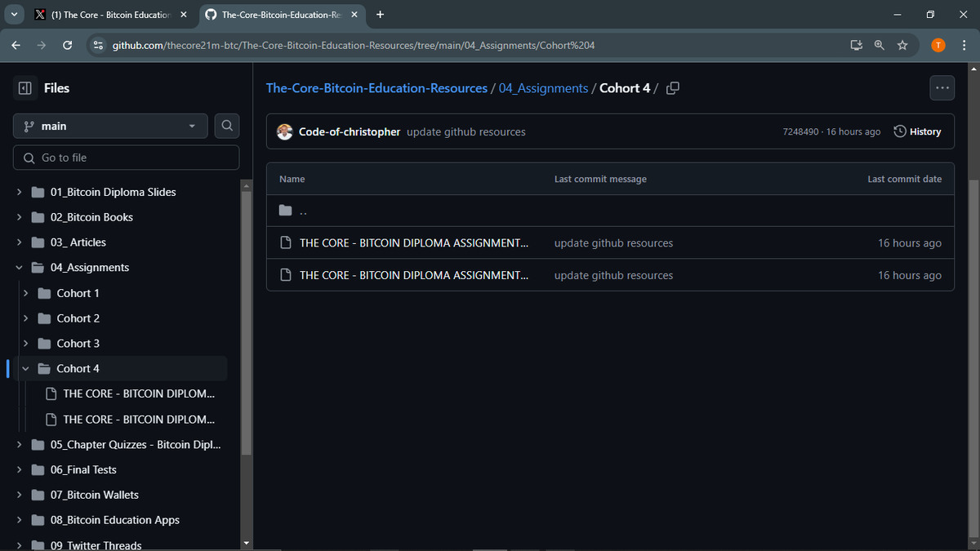
Task: Click the 01_Bitcoin Diploma Slides folder icon
Action: (x=38, y=193)
